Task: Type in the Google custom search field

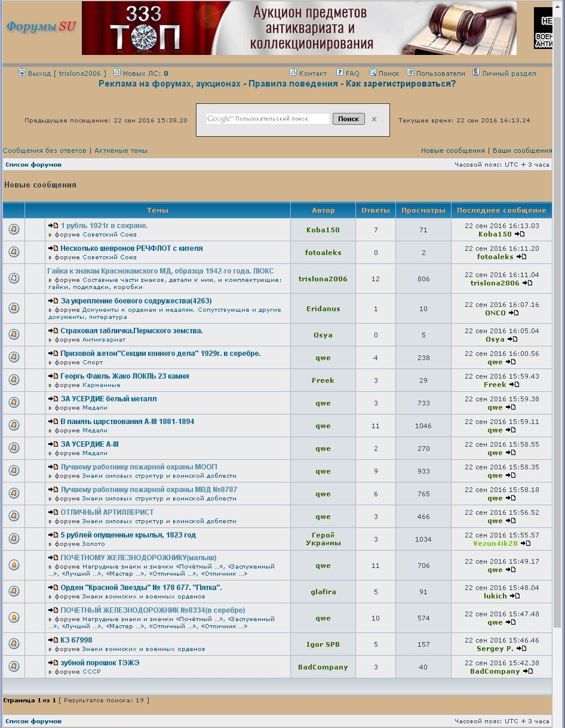Action: pos(268,119)
